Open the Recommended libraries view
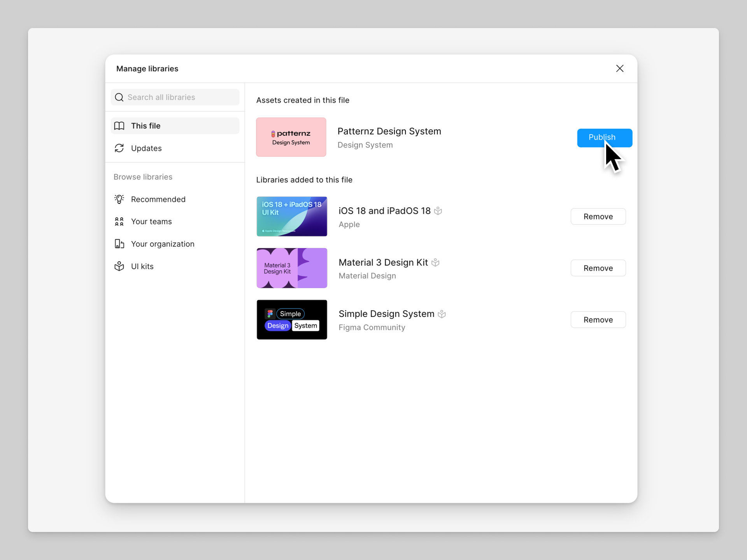This screenshot has height=560, width=747. (158, 199)
